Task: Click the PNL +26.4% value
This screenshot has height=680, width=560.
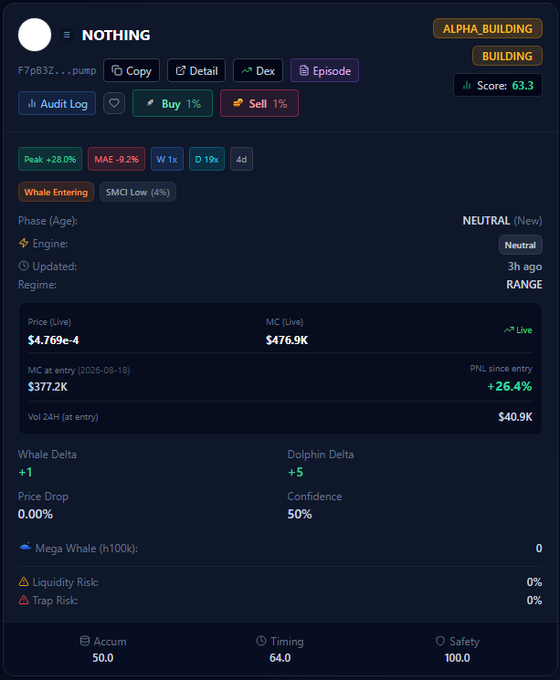Action: click(x=509, y=386)
